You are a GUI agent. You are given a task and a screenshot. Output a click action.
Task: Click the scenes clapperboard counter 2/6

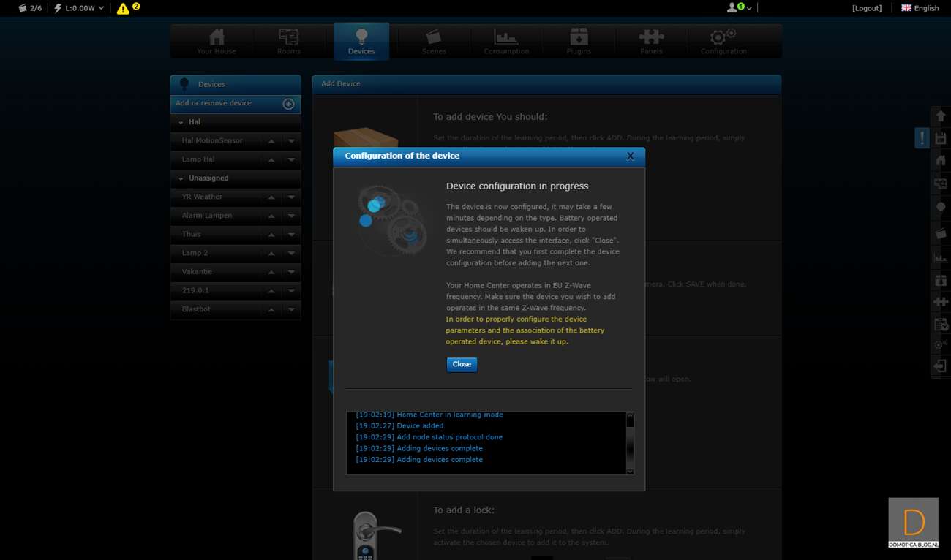30,8
